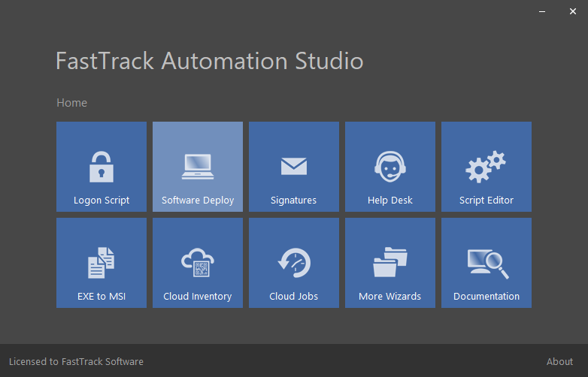Open the Cloud Jobs clock tile
This screenshot has height=377, width=588.
pos(294,263)
